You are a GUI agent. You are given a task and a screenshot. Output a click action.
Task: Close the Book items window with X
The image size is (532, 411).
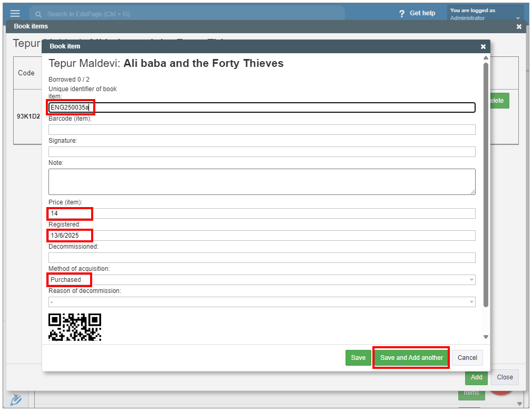click(519, 26)
